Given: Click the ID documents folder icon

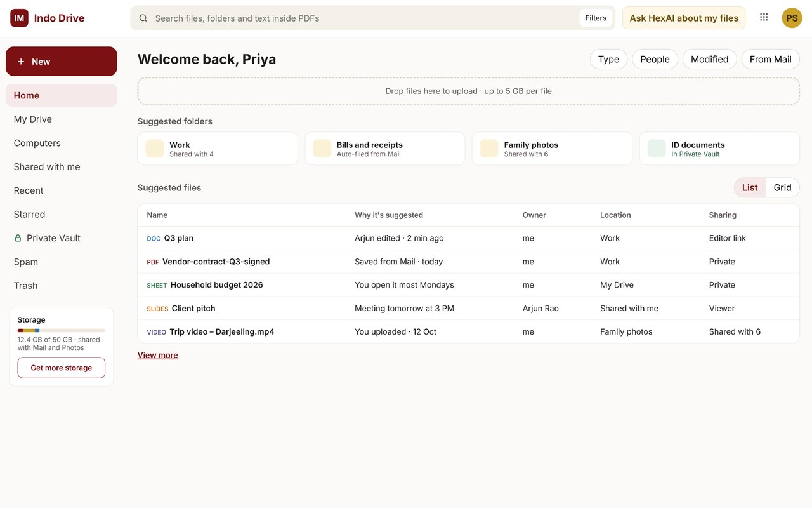Looking at the screenshot, I should (x=657, y=149).
